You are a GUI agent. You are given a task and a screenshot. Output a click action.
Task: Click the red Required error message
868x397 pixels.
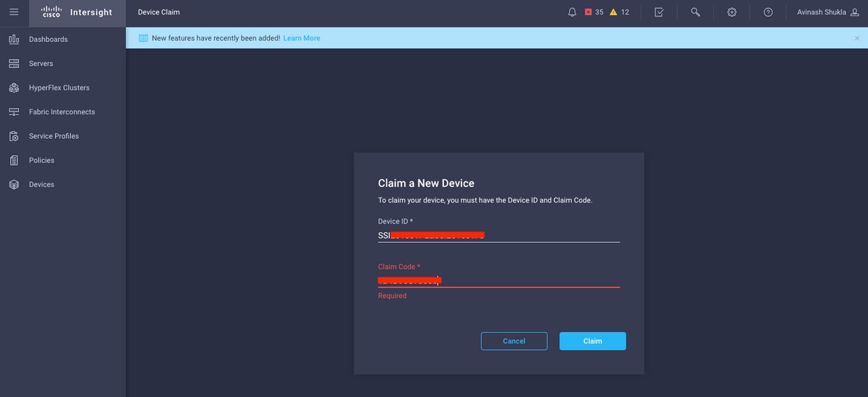pos(393,296)
